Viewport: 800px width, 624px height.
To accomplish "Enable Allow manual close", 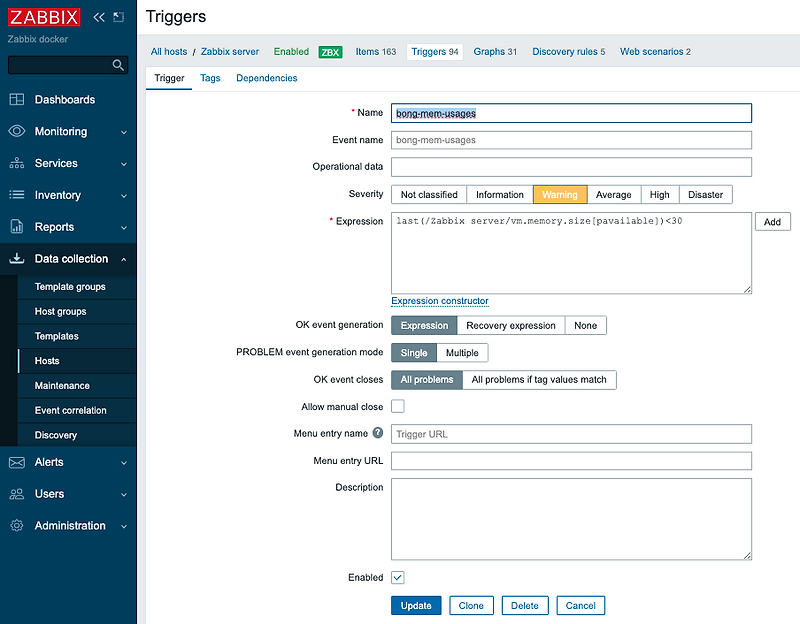I will click(397, 406).
